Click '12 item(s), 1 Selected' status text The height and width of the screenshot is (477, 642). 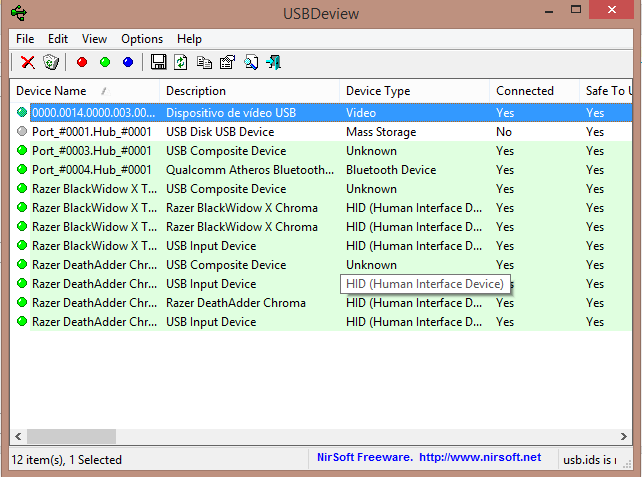coord(67,460)
